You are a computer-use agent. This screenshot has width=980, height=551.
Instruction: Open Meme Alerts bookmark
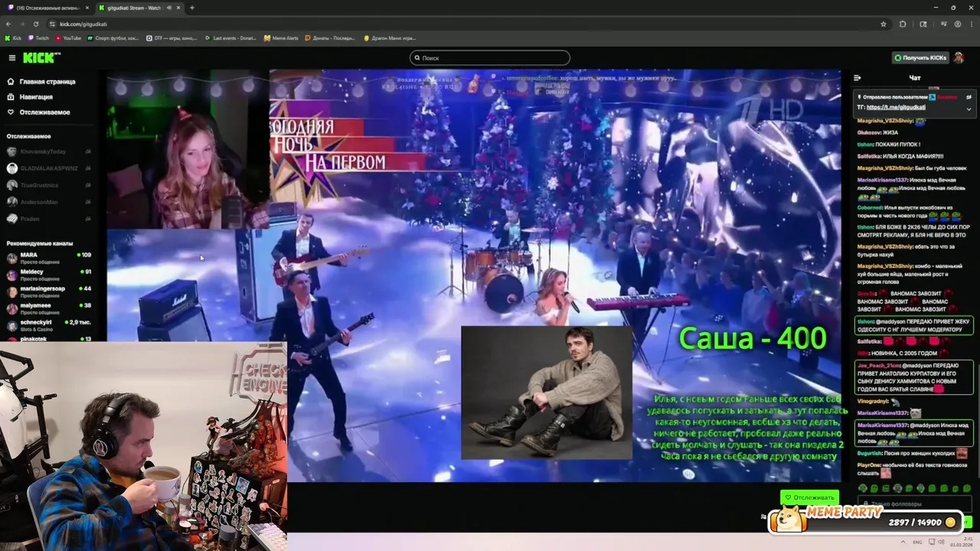pyautogui.click(x=282, y=37)
